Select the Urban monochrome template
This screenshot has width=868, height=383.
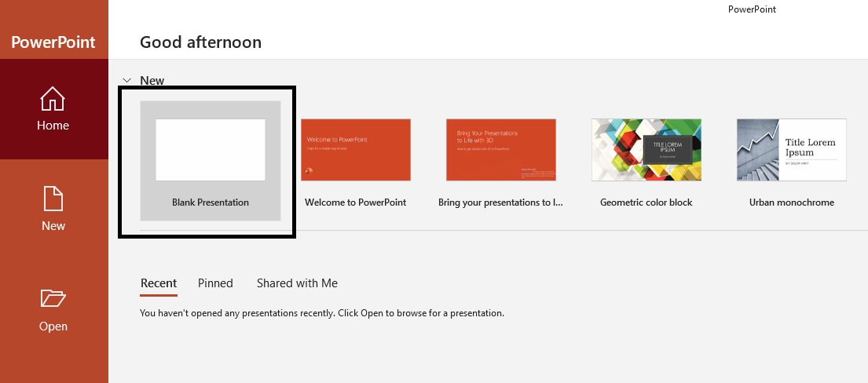click(792, 150)
